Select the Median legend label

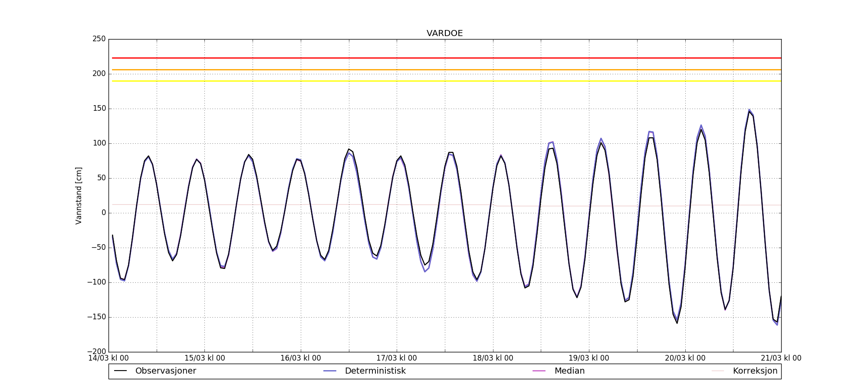pyautogui.click(x=569, y=371)
